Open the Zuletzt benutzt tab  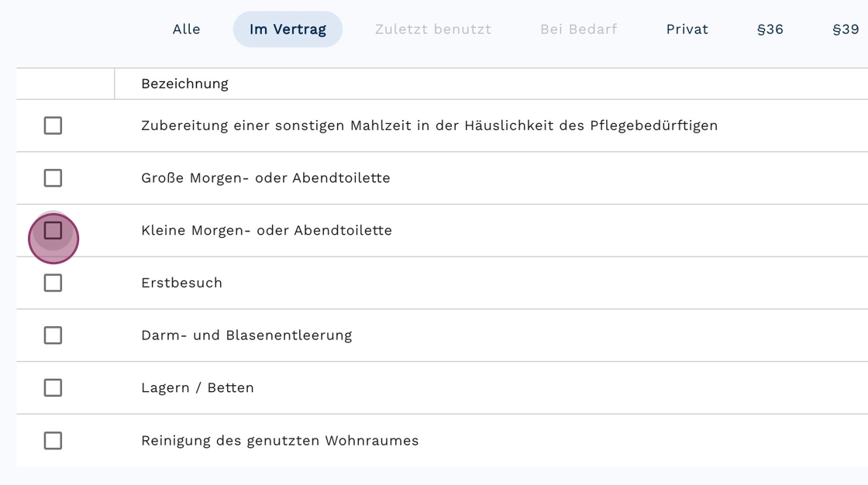coord(432,29)
